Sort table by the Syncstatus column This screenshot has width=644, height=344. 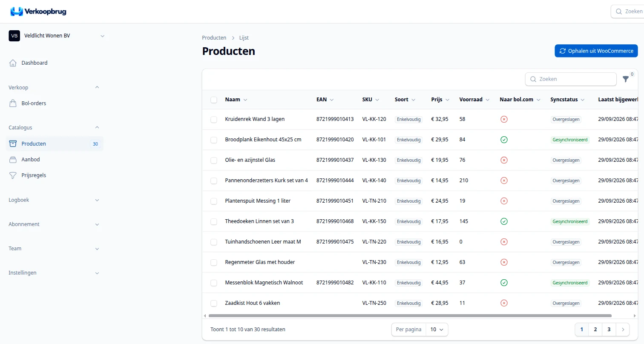567,100
